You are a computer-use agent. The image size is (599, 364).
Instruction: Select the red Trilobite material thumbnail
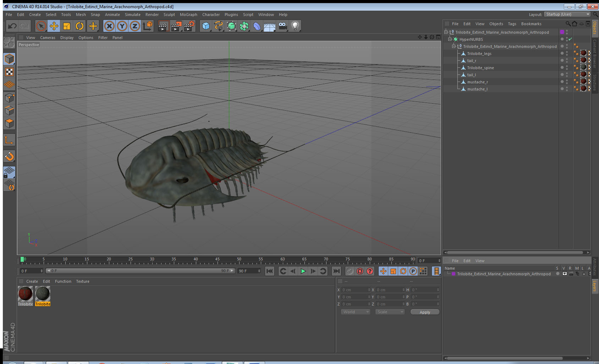tap(25, 294)
